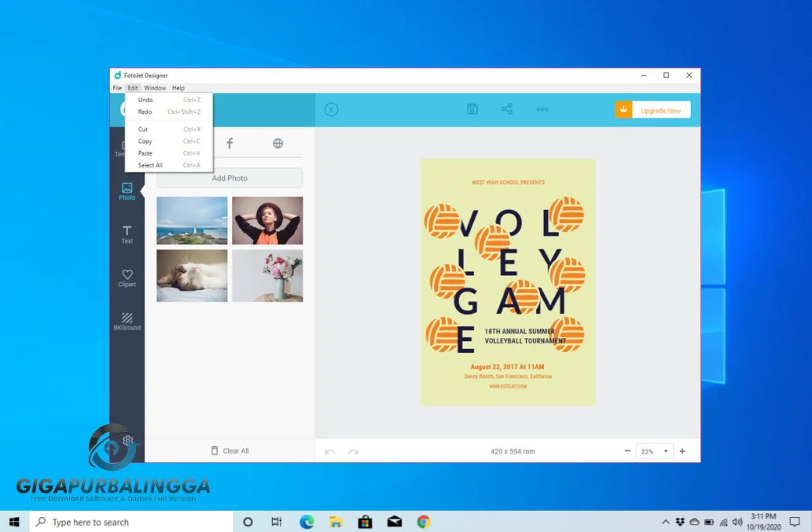Click the back arrow circle icon
812x532 pixels.
(331, 109)
